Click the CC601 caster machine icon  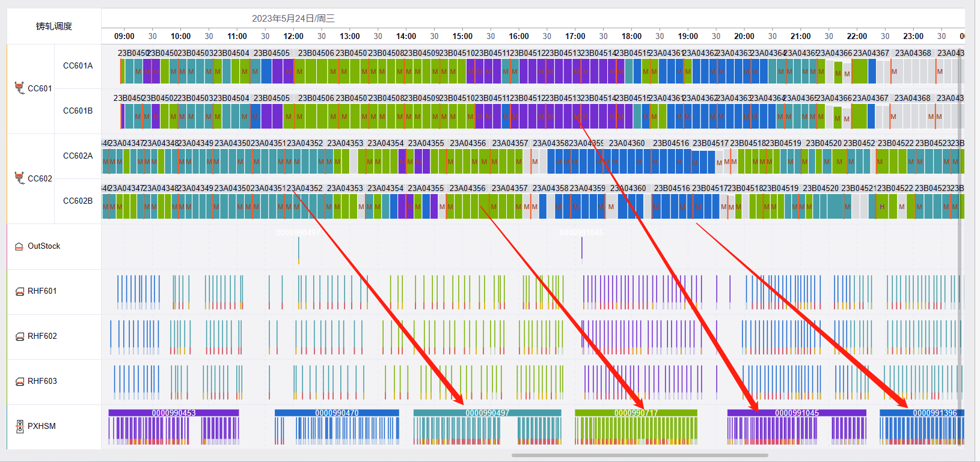click(19, 88)
